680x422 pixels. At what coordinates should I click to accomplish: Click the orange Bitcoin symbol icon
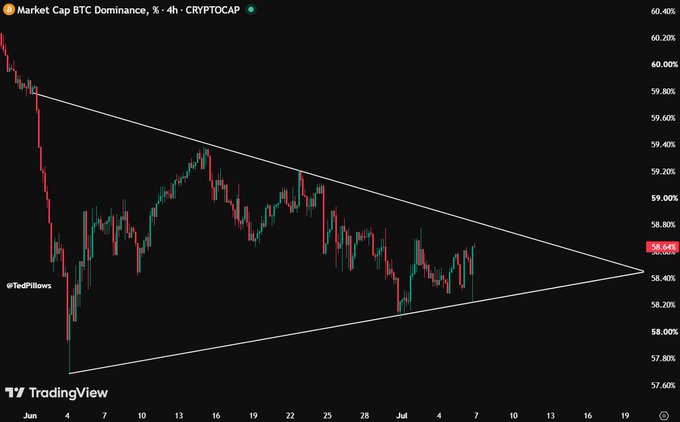9,9
